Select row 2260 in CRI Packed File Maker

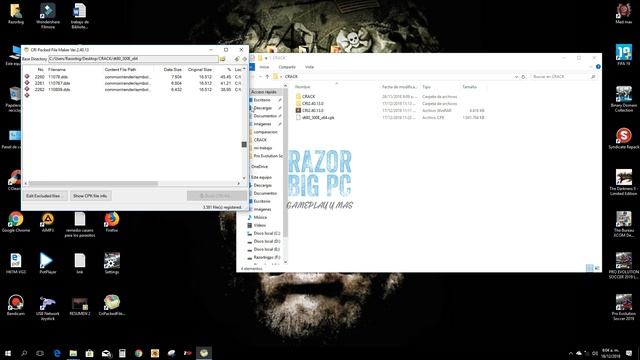point(133,77)
